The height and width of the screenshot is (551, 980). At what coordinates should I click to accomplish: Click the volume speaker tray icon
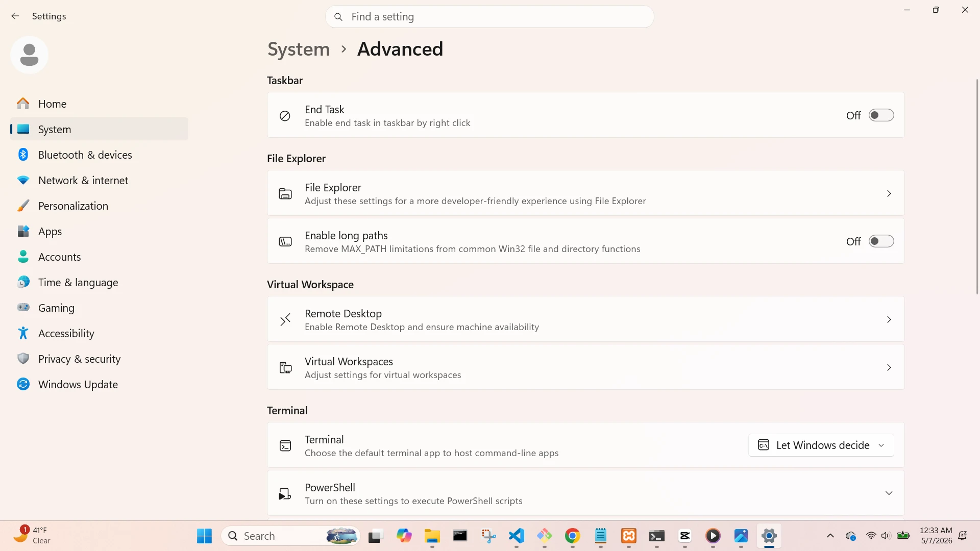[x=886, y=536]
